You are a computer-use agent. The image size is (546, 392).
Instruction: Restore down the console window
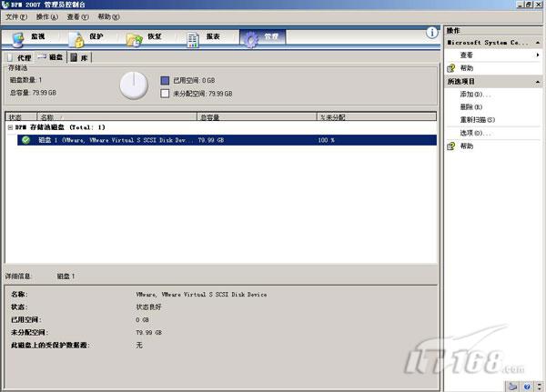click(528, 5)
